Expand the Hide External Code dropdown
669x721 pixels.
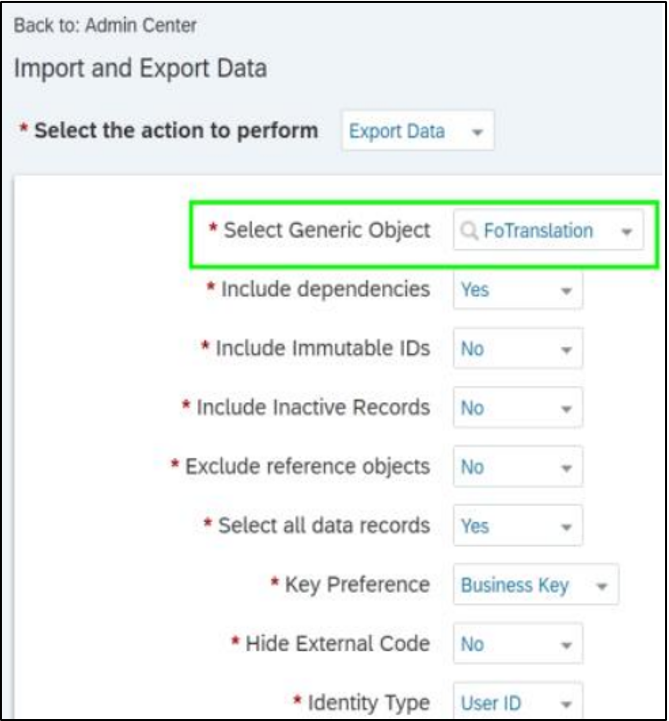point(518,643)
